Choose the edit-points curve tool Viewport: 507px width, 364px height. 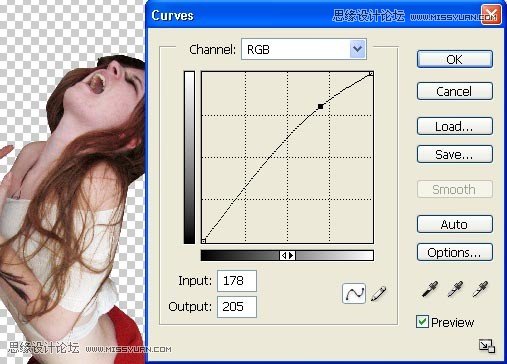click(x=354, y=293)
